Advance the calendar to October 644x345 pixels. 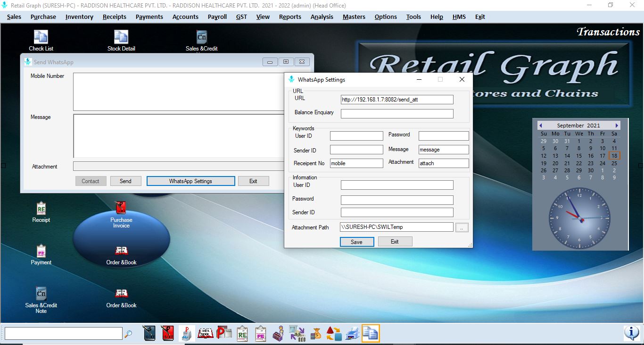pyautogui.click(x=617, y=125)
